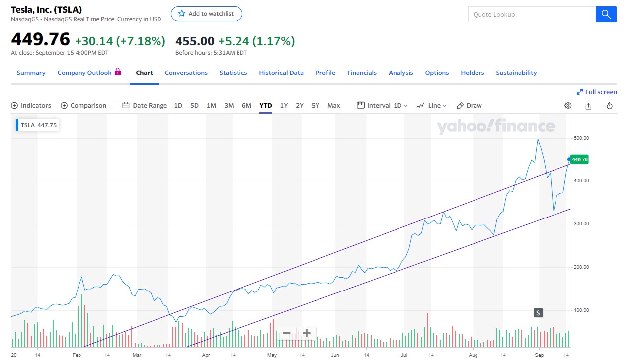Click the premium lock icon by Company Outlook

coord(118,72)
